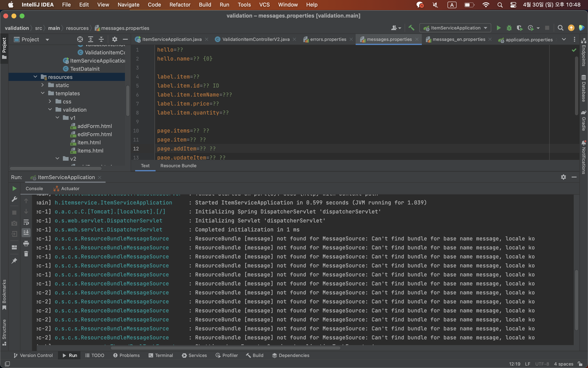588x368 pixels.
Task: Start debugging with the bug icon
Action: point(509,28)
